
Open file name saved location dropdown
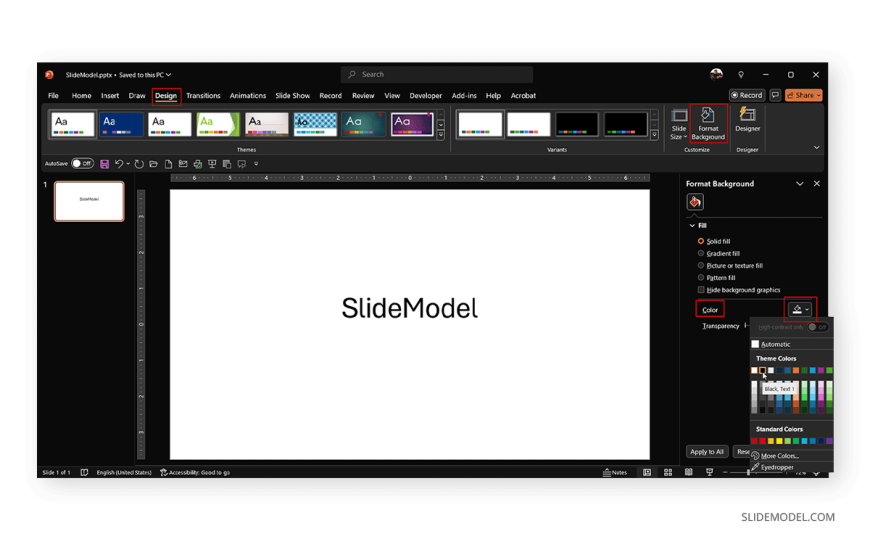(168, 75)
